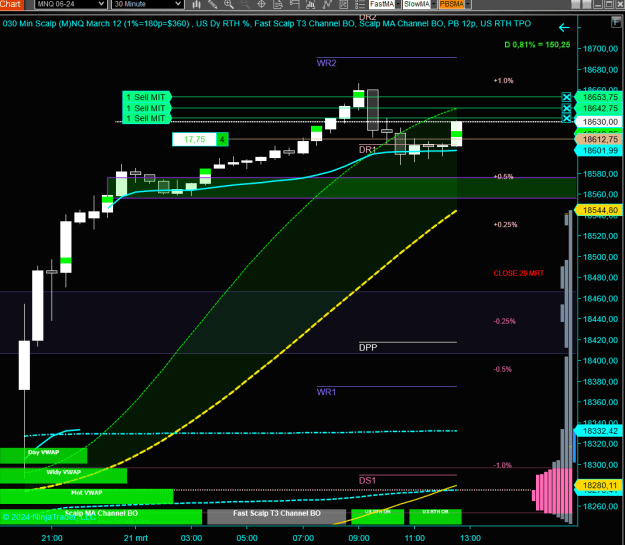
Task: Click the bottom Sell MIT order label
Action: coord(146,118)
